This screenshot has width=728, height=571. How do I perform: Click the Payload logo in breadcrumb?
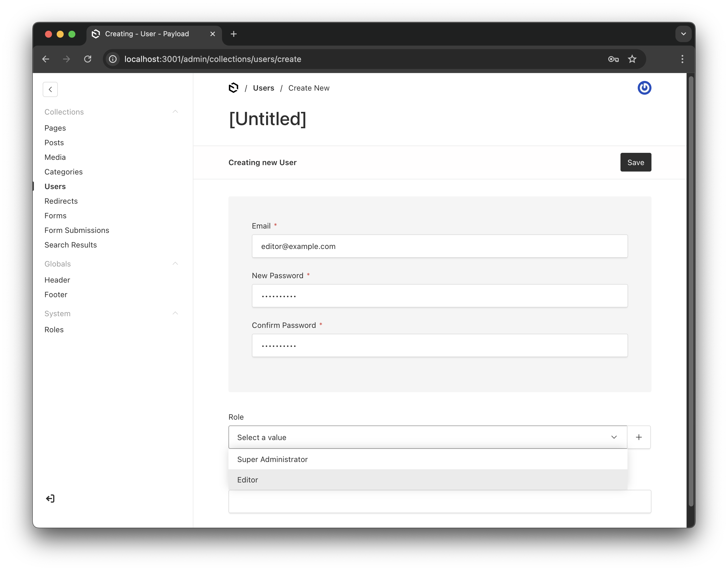(x=233, y=88)
